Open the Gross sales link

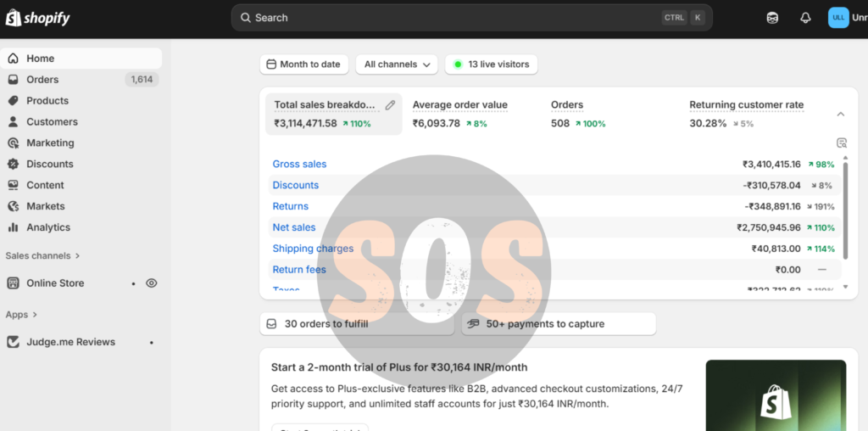[x=299, y=164]
